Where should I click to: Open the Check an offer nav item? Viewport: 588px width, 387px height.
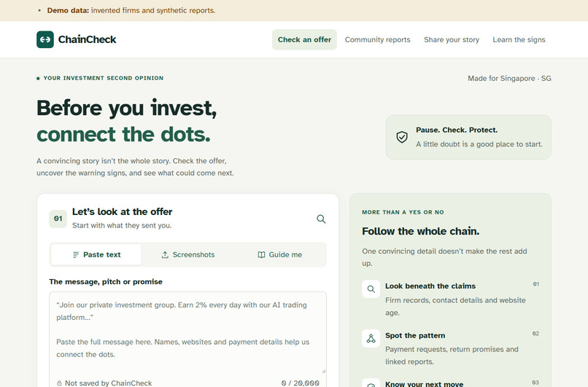tap(304, 39)
